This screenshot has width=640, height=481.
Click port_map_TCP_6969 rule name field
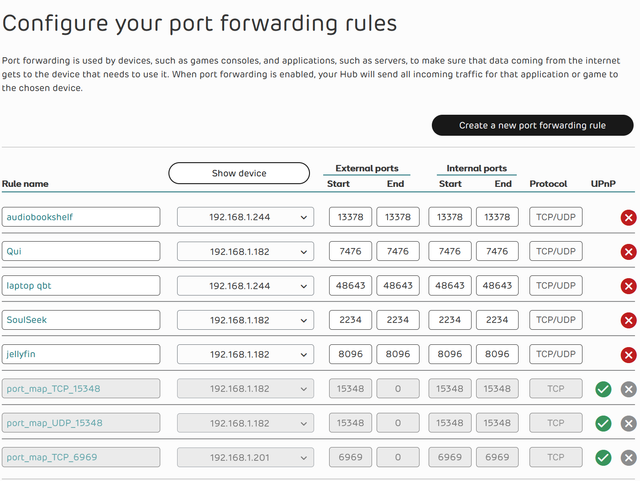(81, 457)
